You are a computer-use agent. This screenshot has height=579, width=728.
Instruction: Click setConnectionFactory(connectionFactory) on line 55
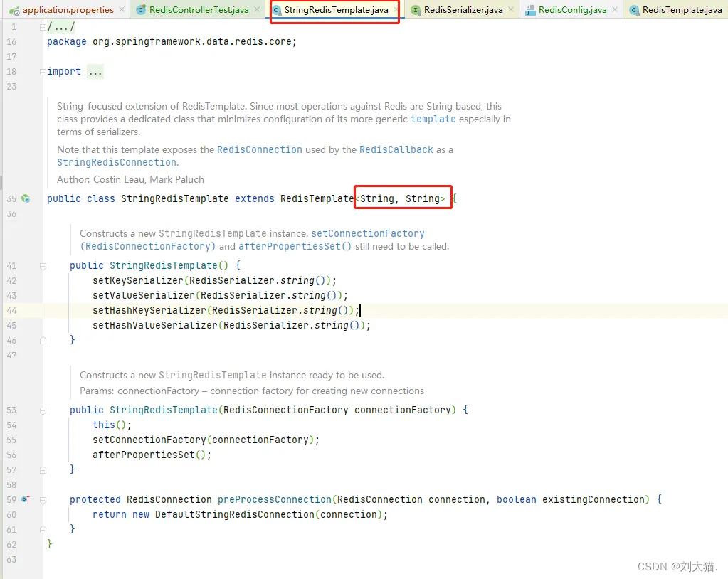206,440
